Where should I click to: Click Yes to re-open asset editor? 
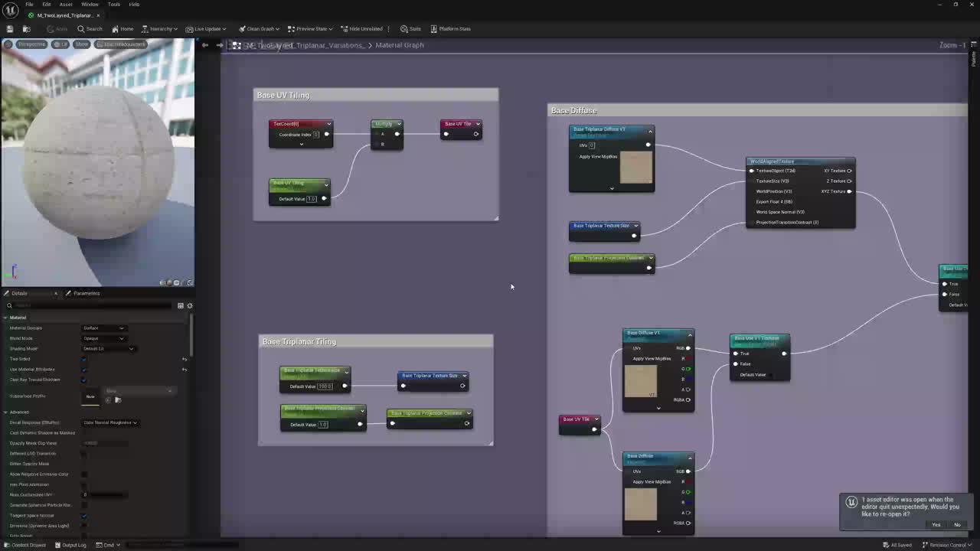pyautogui.click(x=936, y=525)
